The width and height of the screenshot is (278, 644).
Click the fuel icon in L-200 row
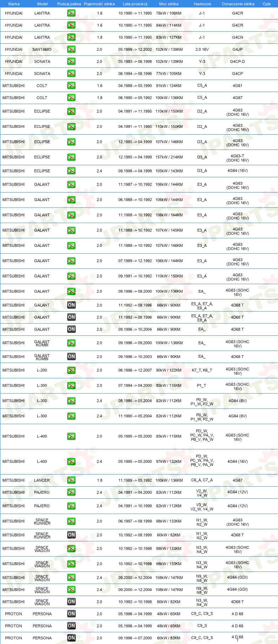point(71,370)
